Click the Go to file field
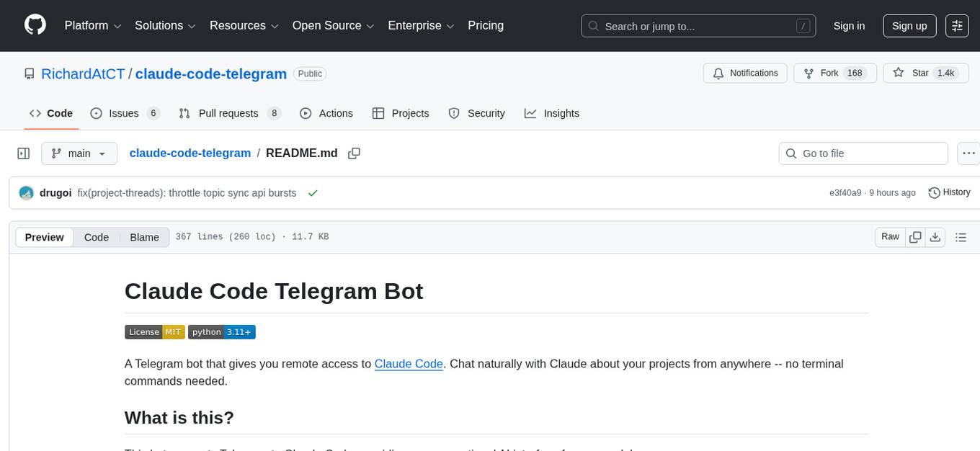 [x=863, y=153]
